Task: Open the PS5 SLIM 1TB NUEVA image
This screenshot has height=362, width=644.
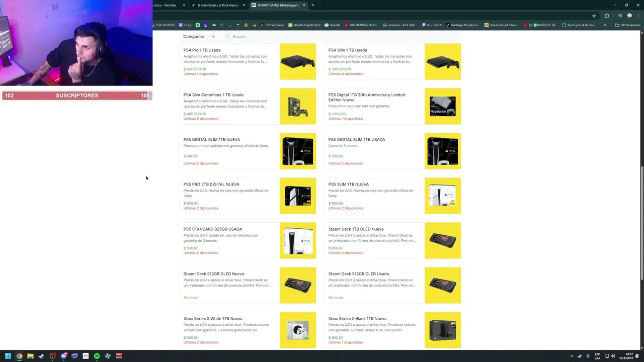Action: click(443, 196)
